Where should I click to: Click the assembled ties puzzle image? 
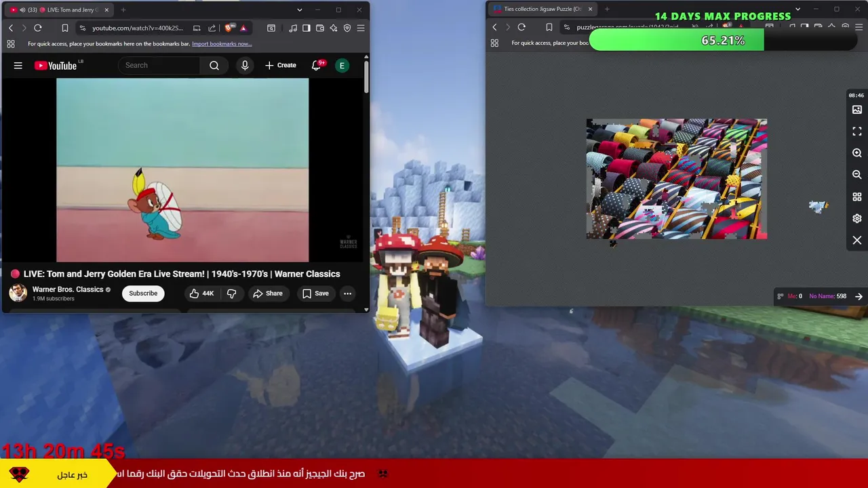[x=677, y=179]
